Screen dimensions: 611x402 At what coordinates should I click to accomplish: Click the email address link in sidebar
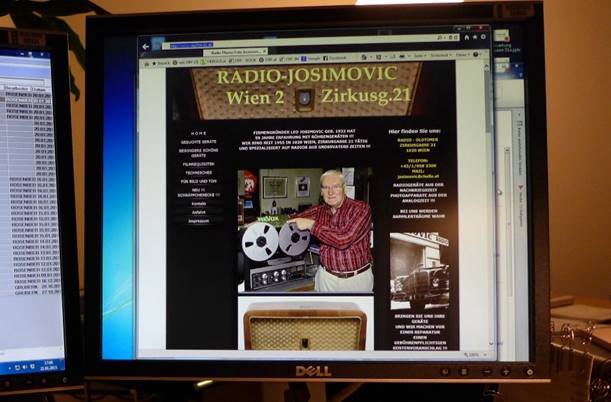click(x=418, y=176)
